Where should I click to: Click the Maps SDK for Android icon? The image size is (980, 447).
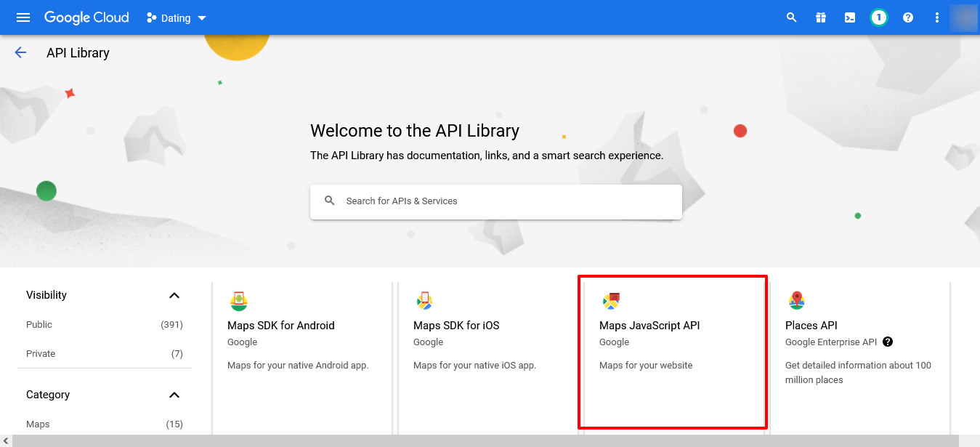[x=239, y=301]
